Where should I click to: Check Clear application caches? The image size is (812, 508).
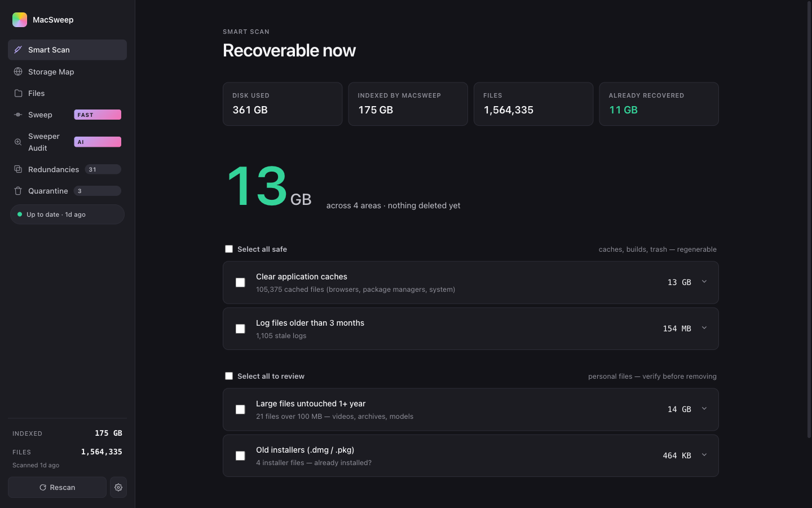pyautogui.click(x=240, y=282)
